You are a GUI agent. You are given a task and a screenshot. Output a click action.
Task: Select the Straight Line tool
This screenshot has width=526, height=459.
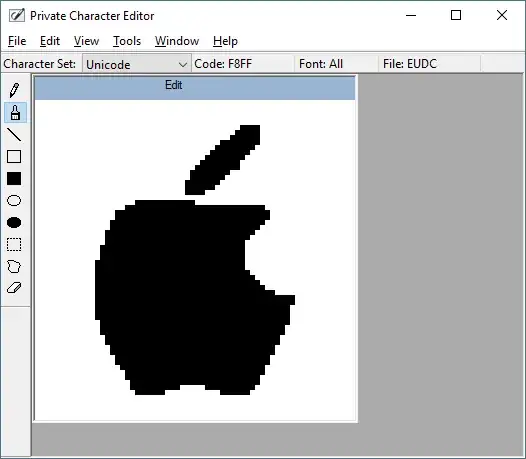coord(14,135)
